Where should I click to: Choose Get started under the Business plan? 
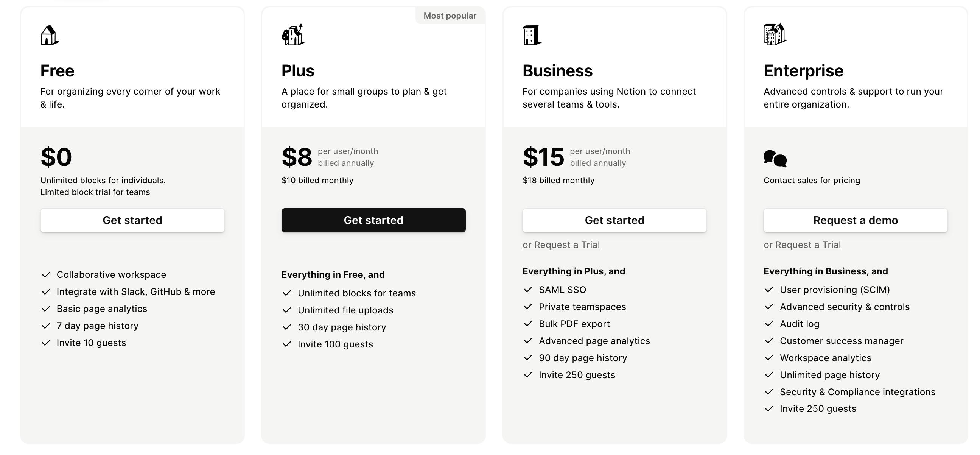[x=614, y=220]
